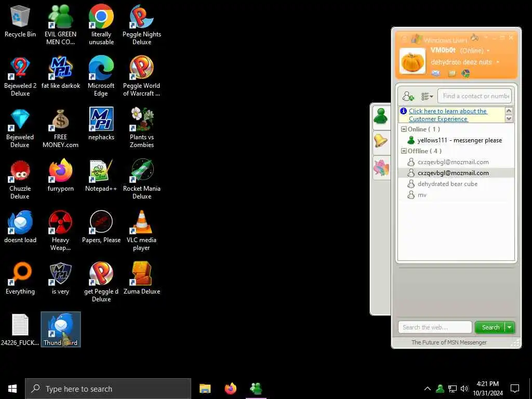Select the Peggle World of Warcraft icon

pos(141,76)
